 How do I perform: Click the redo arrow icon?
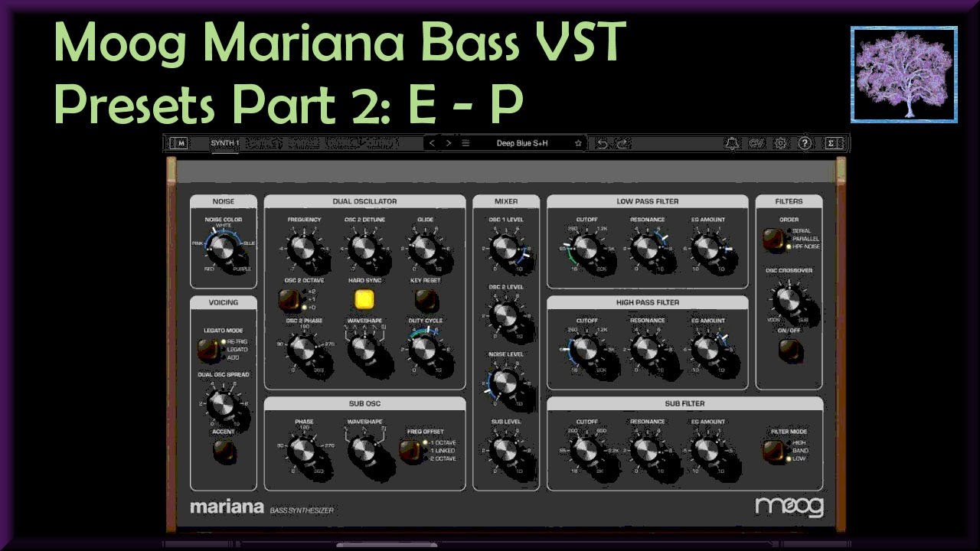(x=622, y=143)
